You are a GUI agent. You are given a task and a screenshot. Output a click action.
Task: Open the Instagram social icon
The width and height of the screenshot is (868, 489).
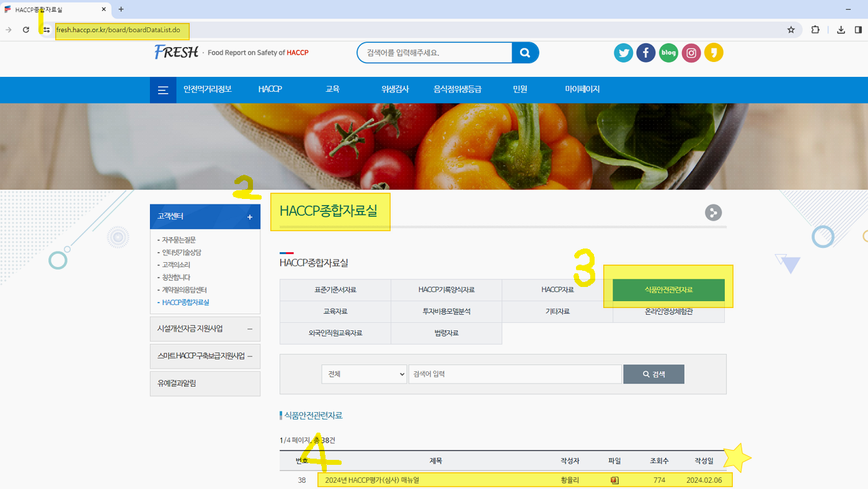coord(691,53)
